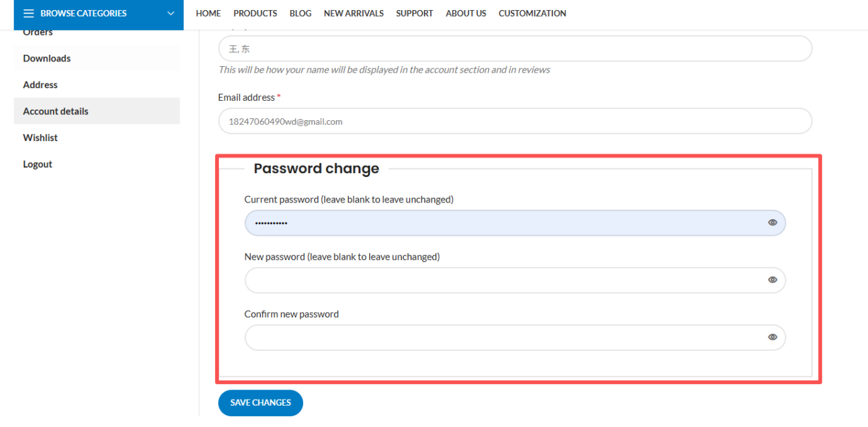This screenshot has height=427, width=868.
Task: Visit the About Us page
Action: pyautogui.click(x=466, y=13)
